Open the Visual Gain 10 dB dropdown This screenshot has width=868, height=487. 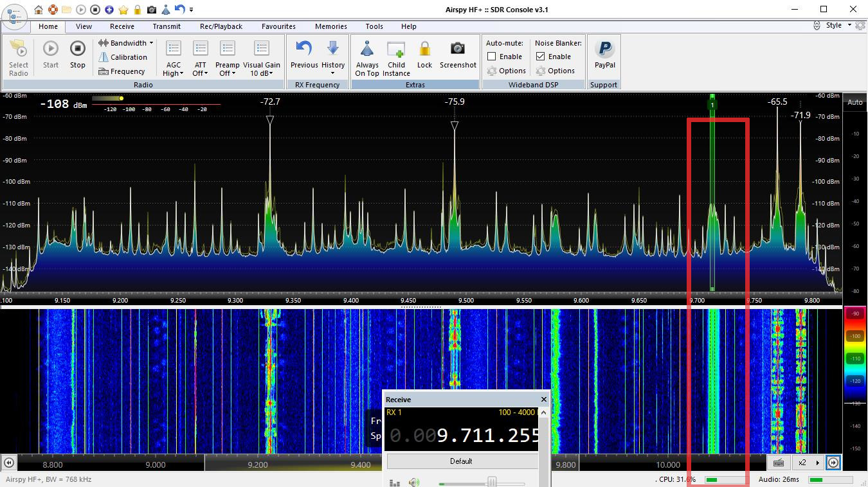(262, 58)
